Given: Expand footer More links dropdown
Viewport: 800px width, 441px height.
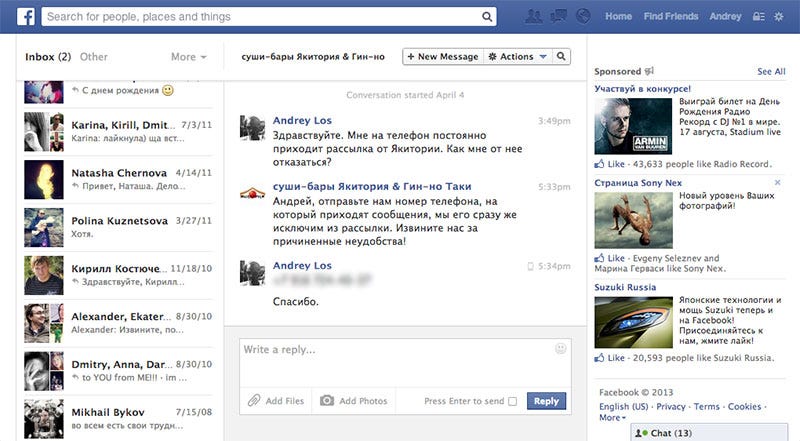Looking at the screenshot, I should tap(612, 418).
